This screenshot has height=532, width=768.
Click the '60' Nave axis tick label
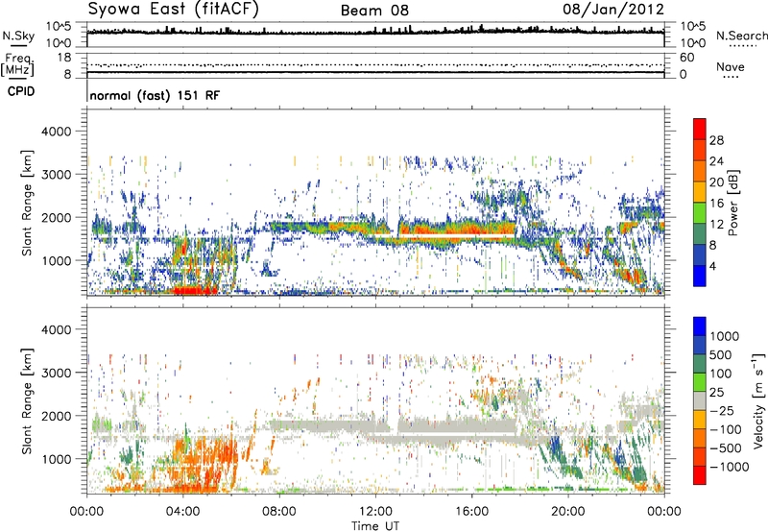[x=686, y=58]
